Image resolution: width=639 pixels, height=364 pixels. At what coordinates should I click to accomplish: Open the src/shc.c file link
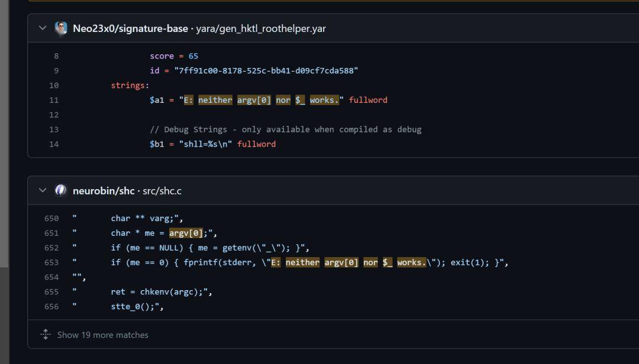(162, 190)
